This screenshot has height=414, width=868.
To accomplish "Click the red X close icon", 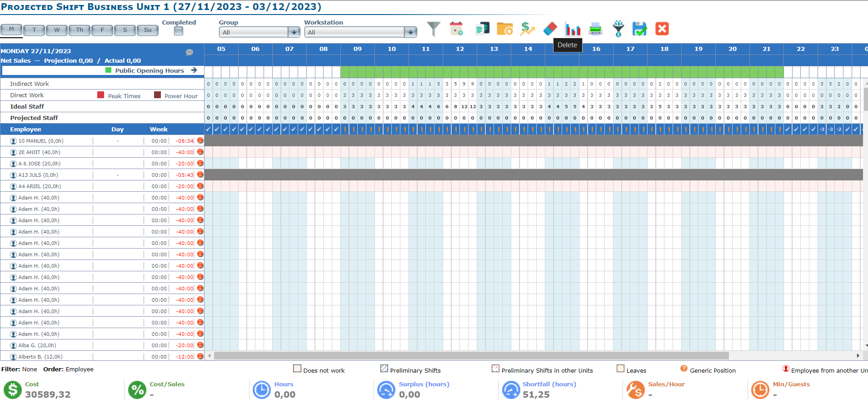I will [662, 29].
